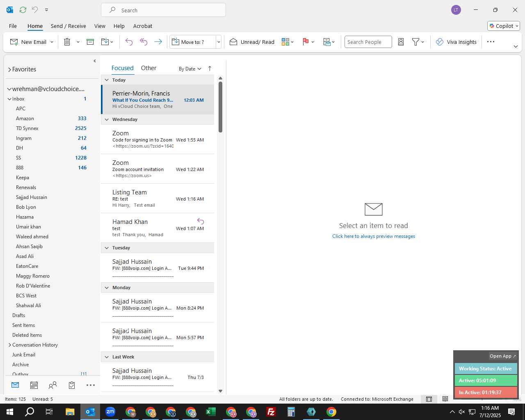
Task: Click the Reply arrow icon
Action: coord(129,42)
